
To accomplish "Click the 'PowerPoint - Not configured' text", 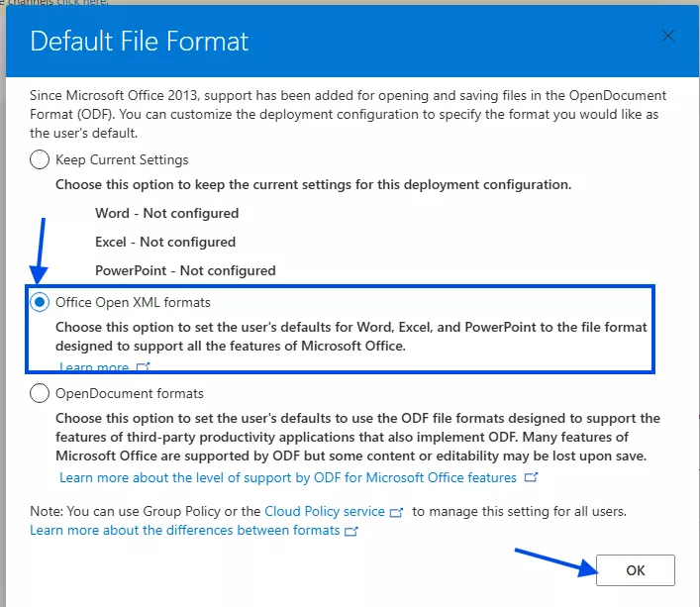I will coord(185,270).
